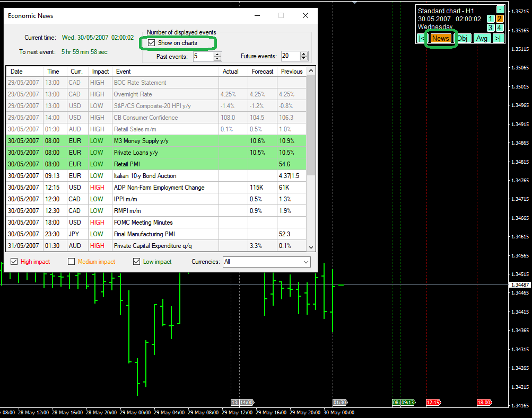532x418 pixels.
Task: Select the Italian 10-y Bond Auction row
Action: pos(156,175)
